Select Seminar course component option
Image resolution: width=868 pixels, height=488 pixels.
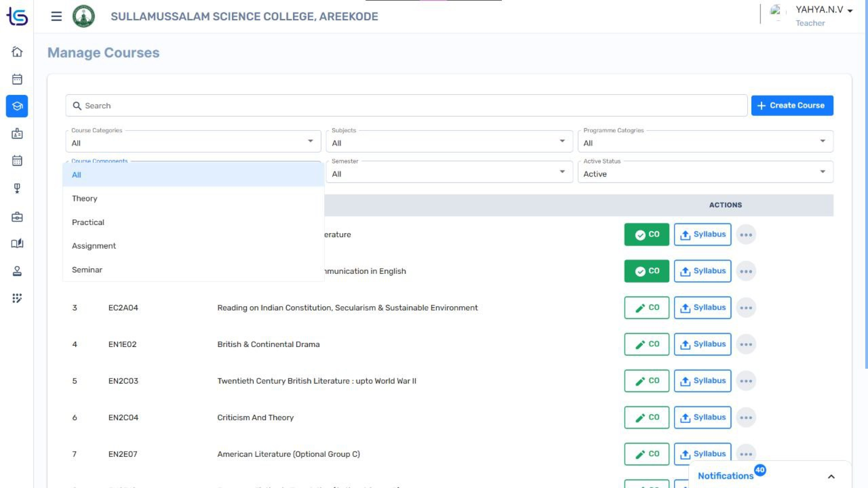pyautogui.click(x=87, y=270)
